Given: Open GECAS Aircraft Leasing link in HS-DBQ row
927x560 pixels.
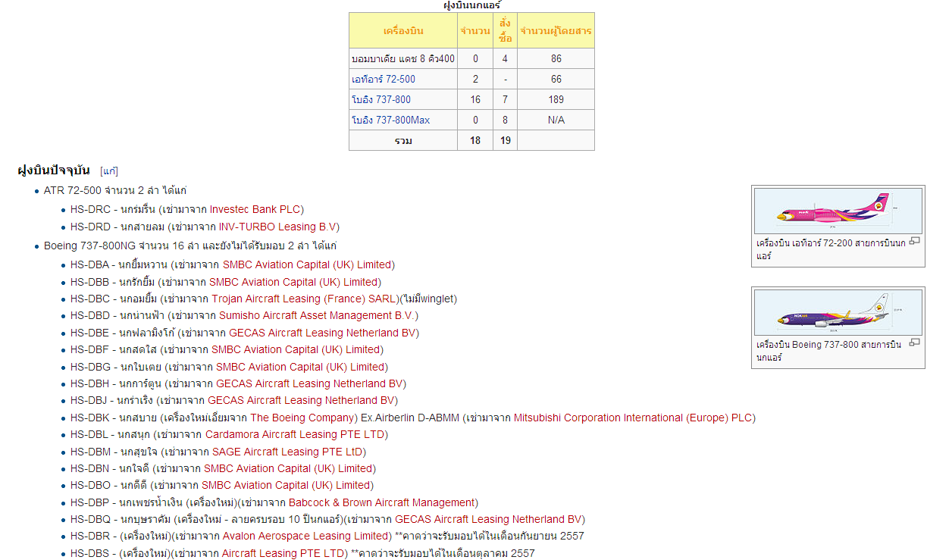Looking at the screenshot, I should coord(488,519).
